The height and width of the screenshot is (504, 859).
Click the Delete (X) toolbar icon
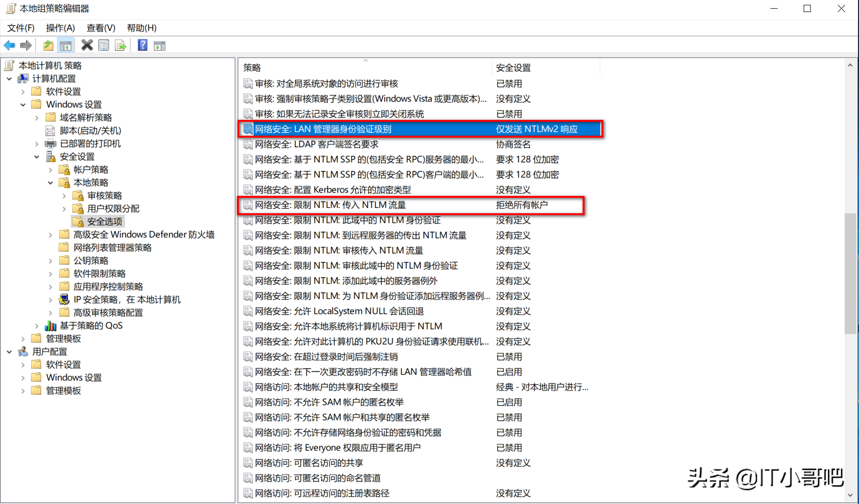point(87,45)
